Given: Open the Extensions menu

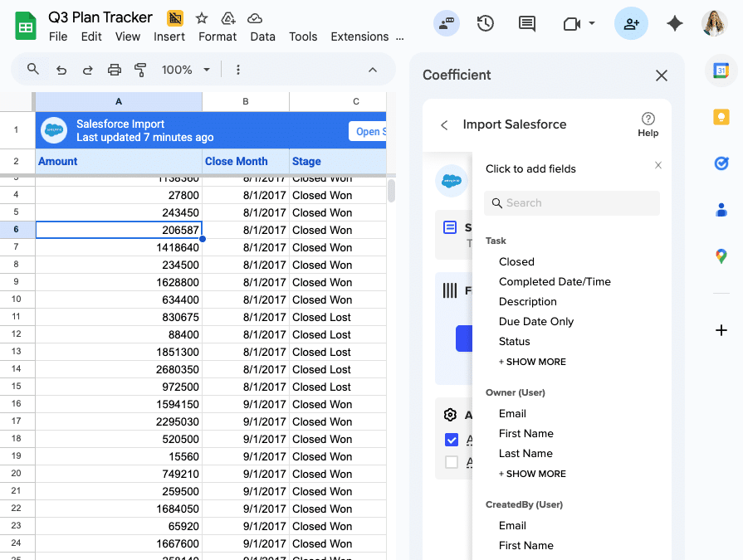Looking at the screenshot, I should pyautogui.click(x=359, y=37).
